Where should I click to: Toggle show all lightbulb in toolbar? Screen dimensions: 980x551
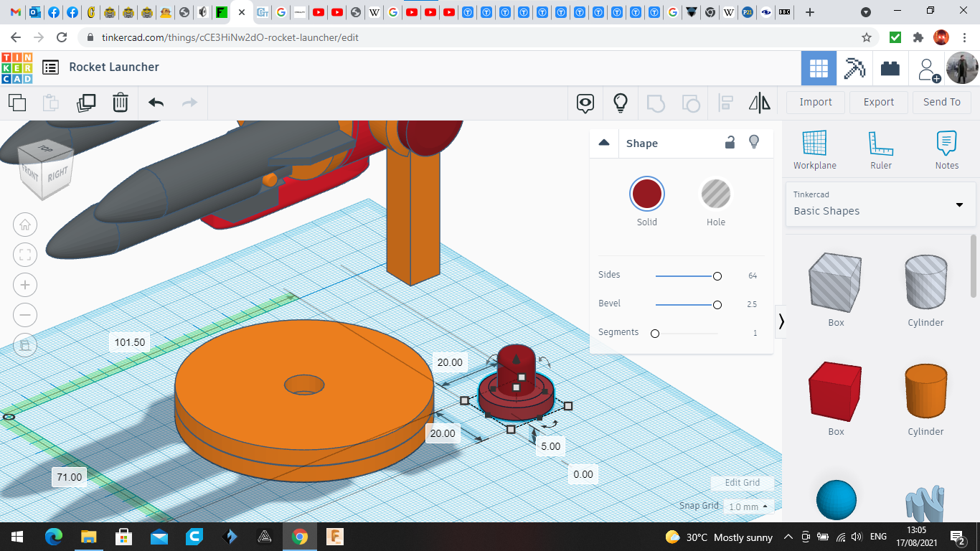(621, 103)
